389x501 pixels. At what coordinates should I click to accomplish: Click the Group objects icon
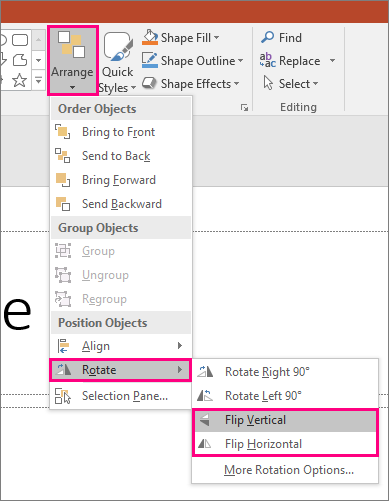click(63, 251)
